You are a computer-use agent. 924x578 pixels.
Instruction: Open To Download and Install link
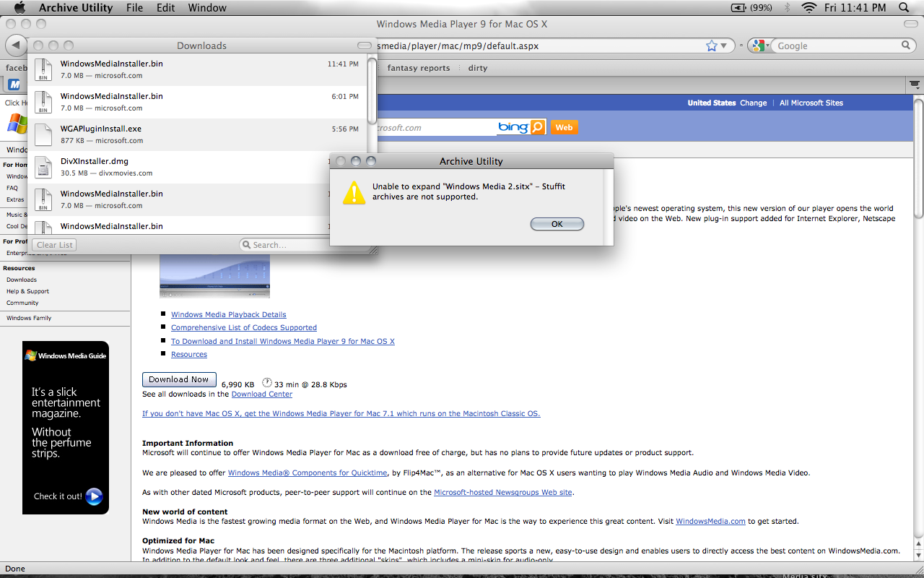(x=283, y=341)
